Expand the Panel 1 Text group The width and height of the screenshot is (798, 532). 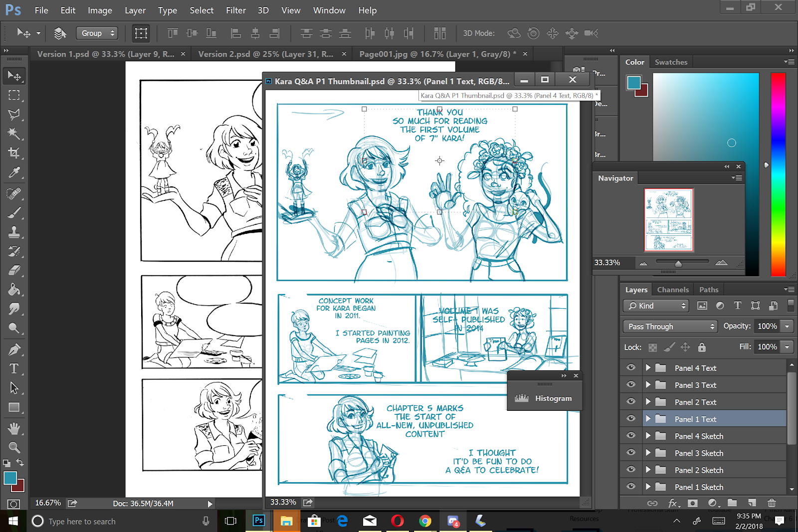click(648, 419)
